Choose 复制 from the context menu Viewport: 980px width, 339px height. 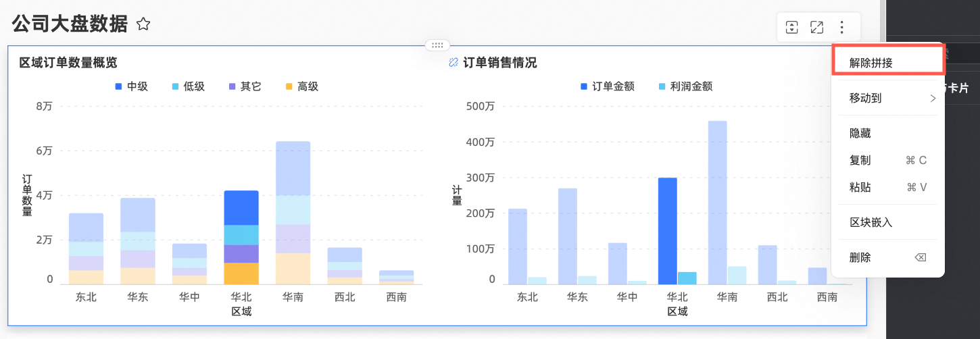pos(887,161)
